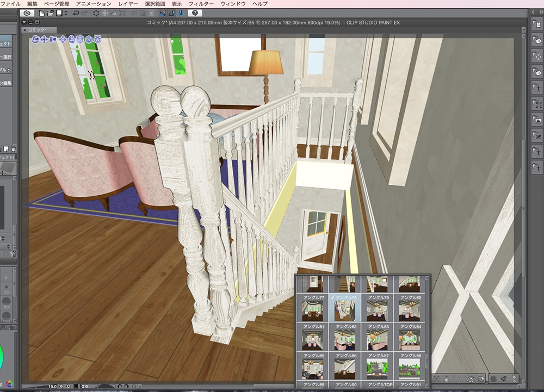Click the angle list scroll-down arrow
544x392 pixels.
pos(427,386)
